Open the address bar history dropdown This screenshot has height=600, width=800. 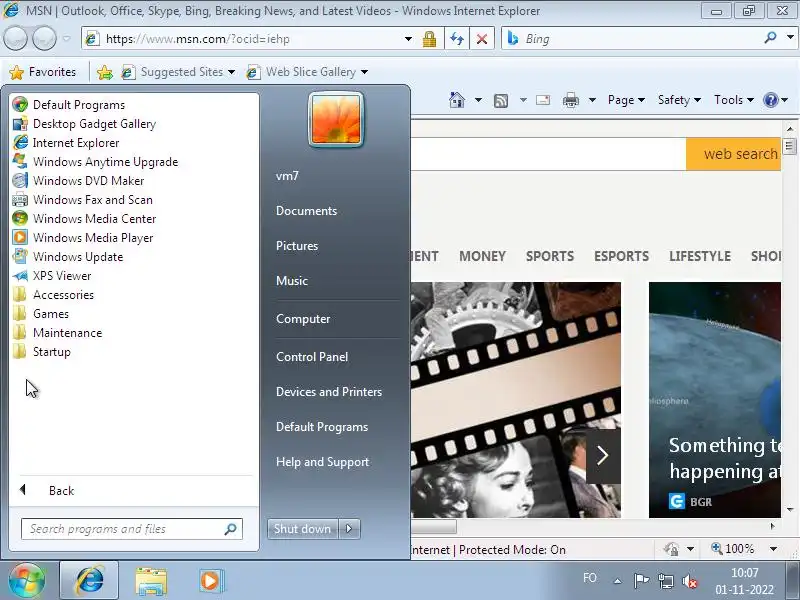tap(408, 39)
